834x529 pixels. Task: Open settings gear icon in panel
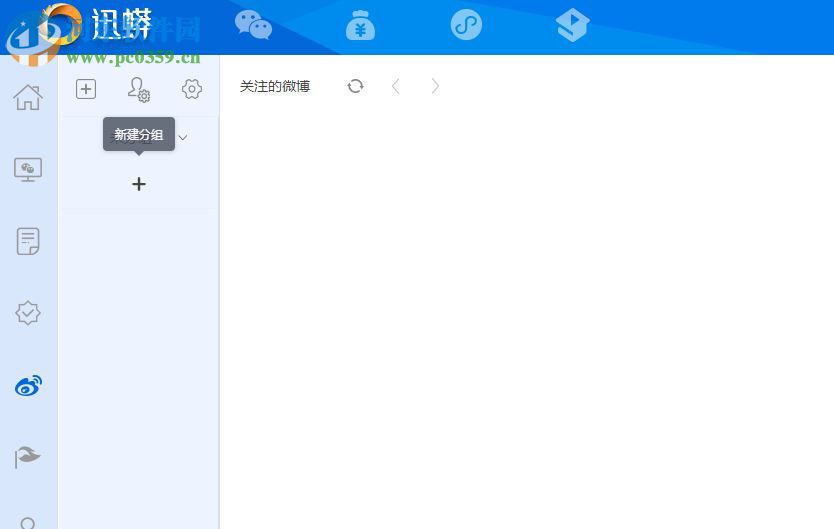coord(191,89)
